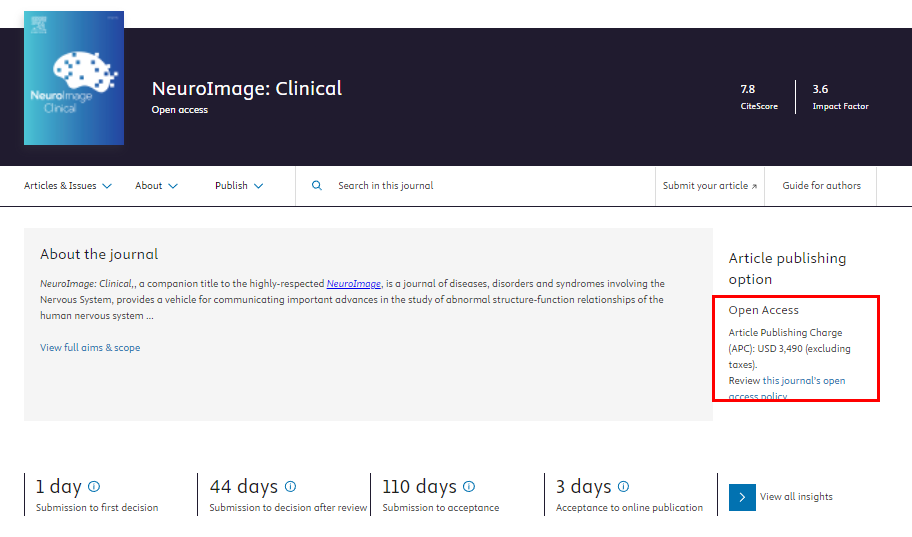Click the search magnifier icon
The width and height of the screenshot is (912, 537).
point(317,186)
